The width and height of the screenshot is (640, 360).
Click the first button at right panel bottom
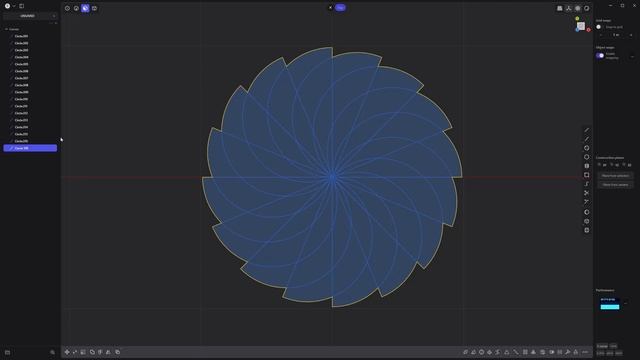click(x=602, y=346)
